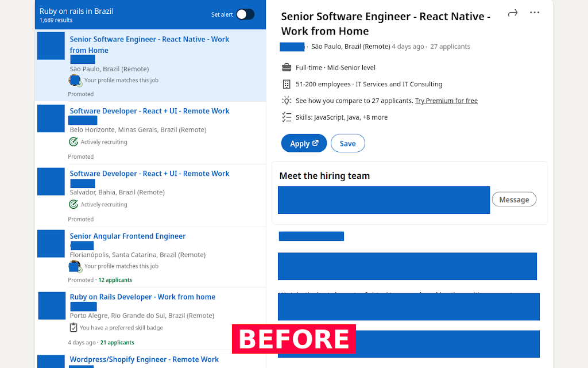Screen dimensions: 588x368
Task: Open Senior Angular Frontend Engineer job
Action: [x=127, y=236]
